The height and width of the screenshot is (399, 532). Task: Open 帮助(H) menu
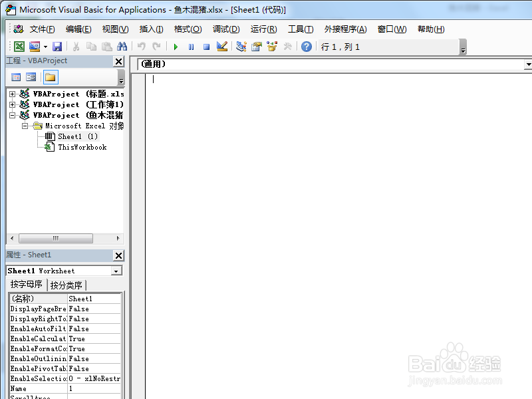click(431, 29)
